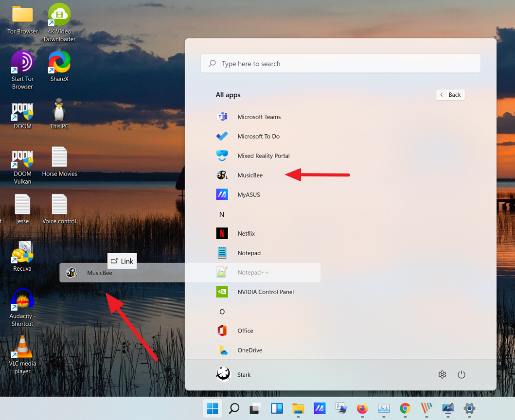Click the search field at the top
This screenshot has width=515, height=420.
(340, 63)
